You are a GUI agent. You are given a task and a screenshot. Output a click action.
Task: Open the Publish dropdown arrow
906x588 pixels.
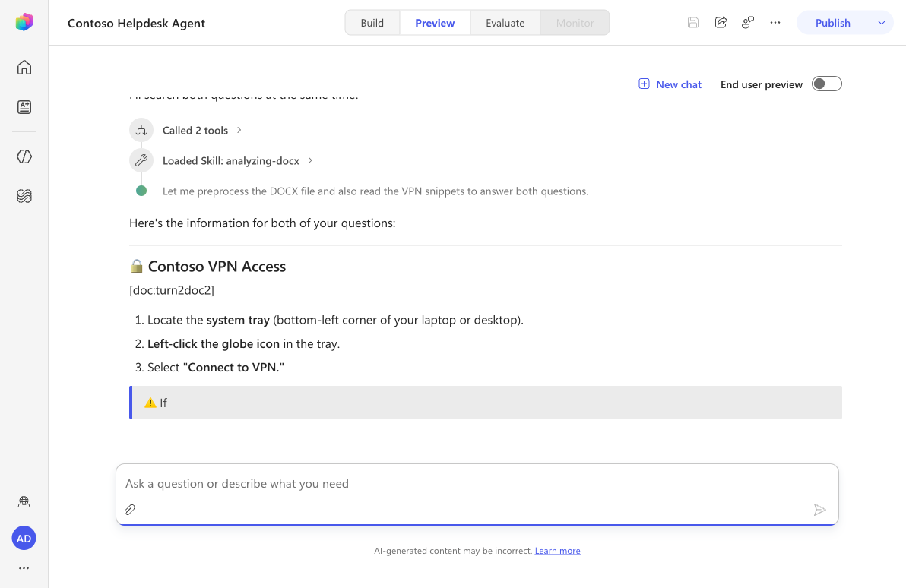(881, 23)
